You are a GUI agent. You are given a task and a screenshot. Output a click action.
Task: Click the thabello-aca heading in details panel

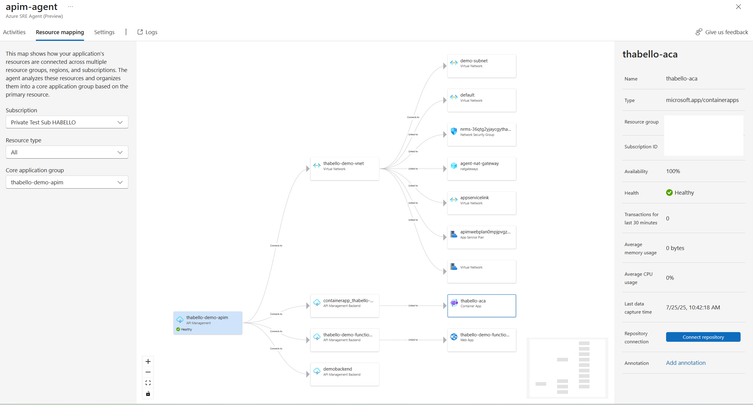pyautogui.click(x=650, y=54)
